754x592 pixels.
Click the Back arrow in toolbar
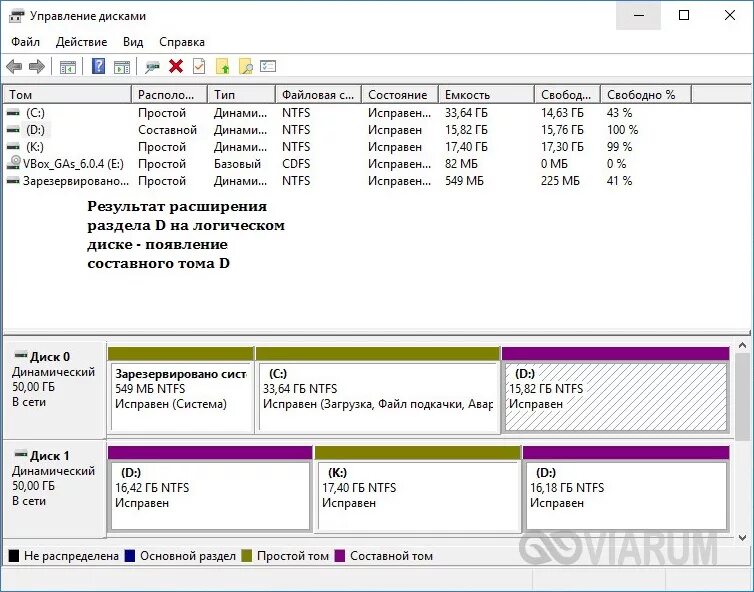[14, 66]
